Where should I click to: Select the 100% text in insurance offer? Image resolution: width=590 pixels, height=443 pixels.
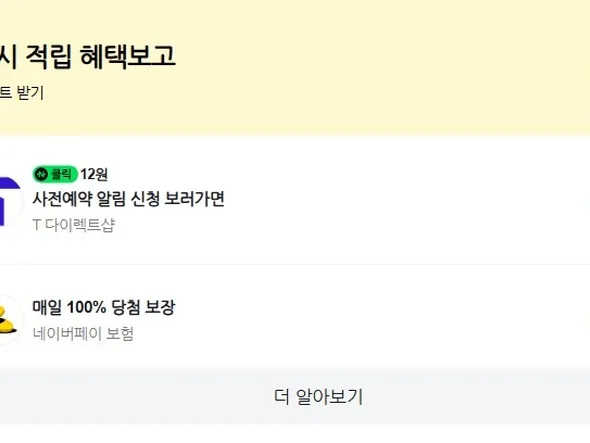click(86, 307)
